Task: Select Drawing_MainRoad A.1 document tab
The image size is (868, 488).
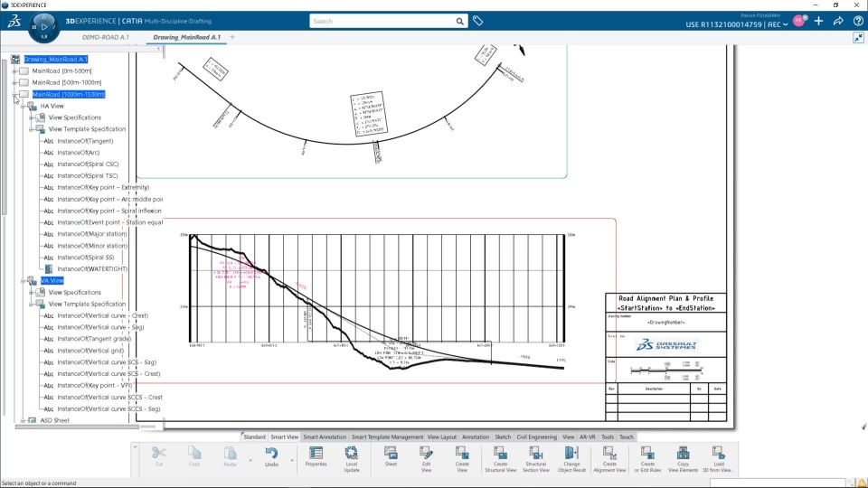Action: pyautogui.click(x=186, y=37)
